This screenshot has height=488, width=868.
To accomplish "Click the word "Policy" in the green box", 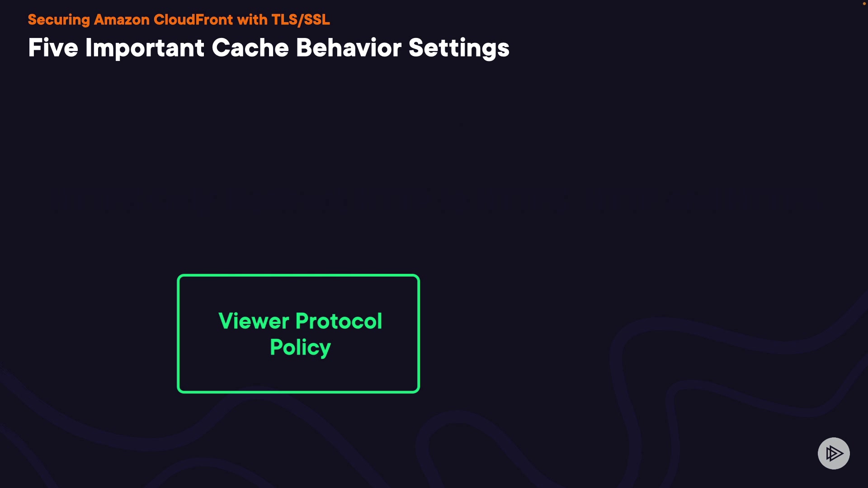I will [300, 347].
